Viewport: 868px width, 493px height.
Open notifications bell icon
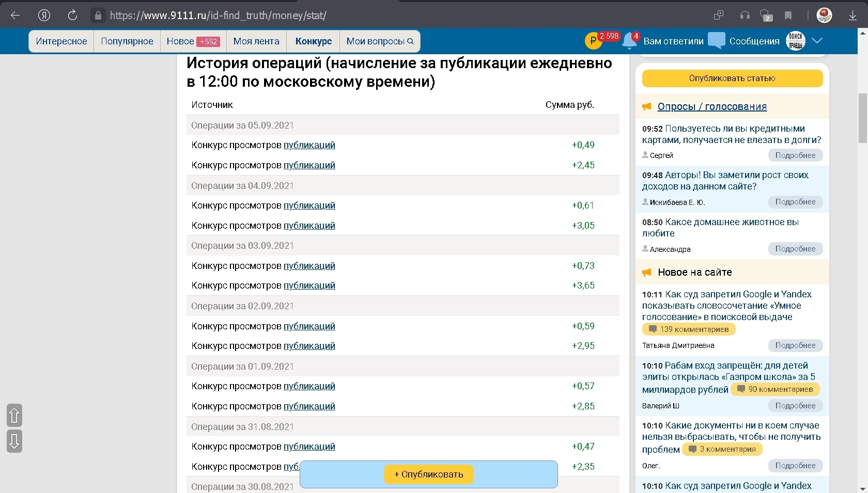[629, 41]
